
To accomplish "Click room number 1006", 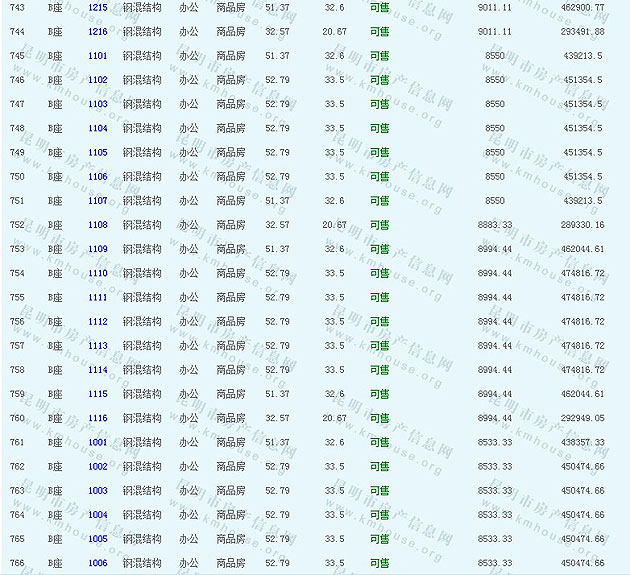I will coord(97,563).
